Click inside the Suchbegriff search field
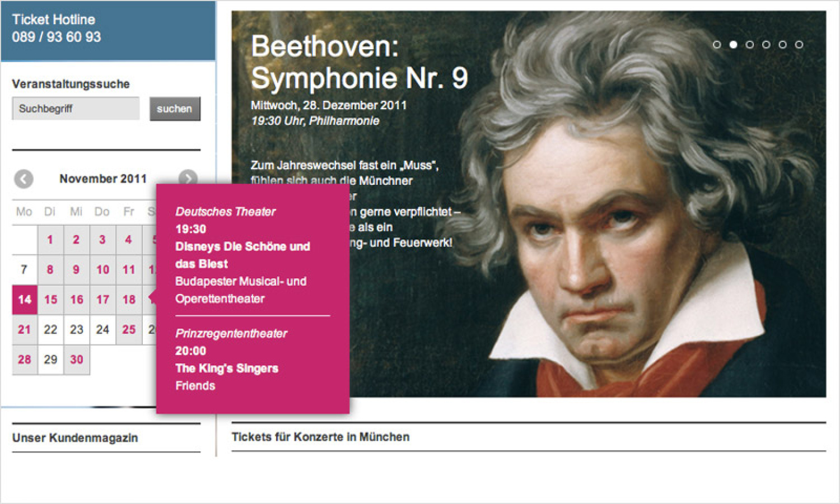840x504 pixels. point(75,108)
